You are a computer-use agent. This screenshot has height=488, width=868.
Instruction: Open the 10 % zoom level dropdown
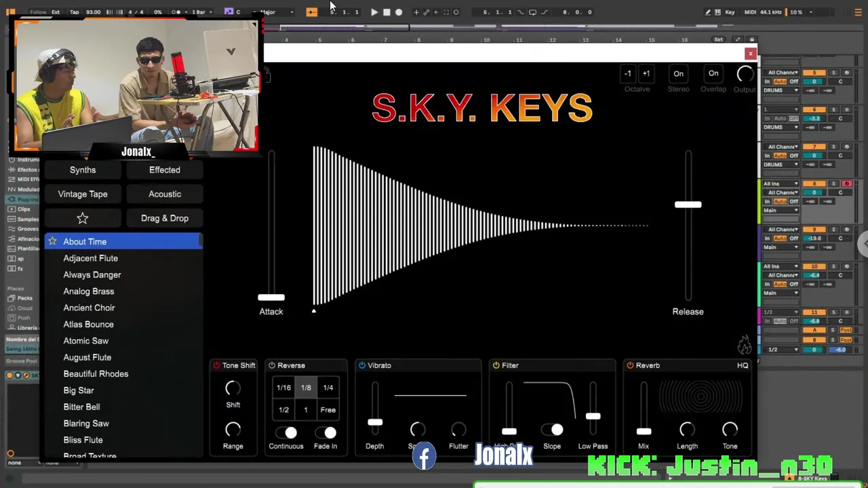coord(800,12)
